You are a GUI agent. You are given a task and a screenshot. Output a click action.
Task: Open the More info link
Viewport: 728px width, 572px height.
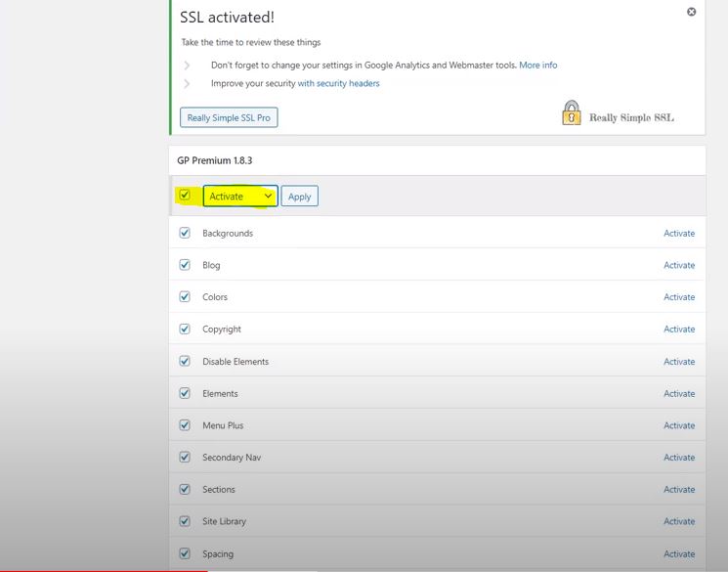click(x=538, y=66)
